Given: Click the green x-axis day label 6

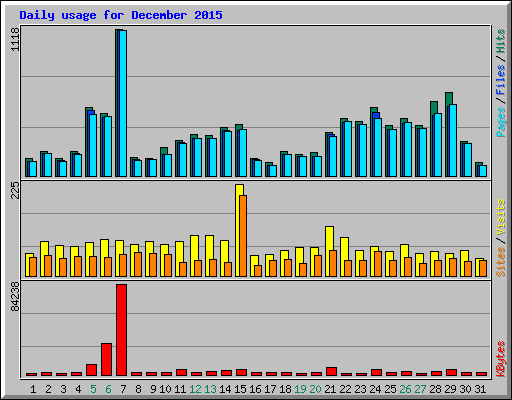Looking at the screenshot, I should [x=108, y=389].
